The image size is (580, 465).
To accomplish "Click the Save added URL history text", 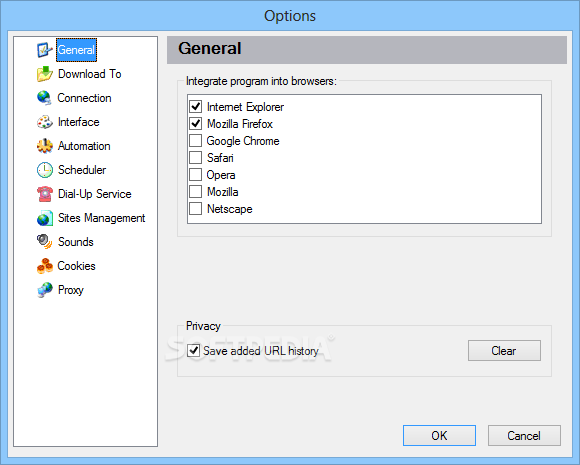I will click(x=260, y=351).
